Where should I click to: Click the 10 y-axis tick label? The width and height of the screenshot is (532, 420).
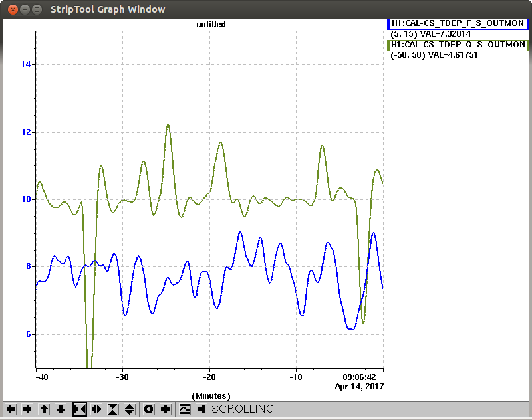coord(26,199)
